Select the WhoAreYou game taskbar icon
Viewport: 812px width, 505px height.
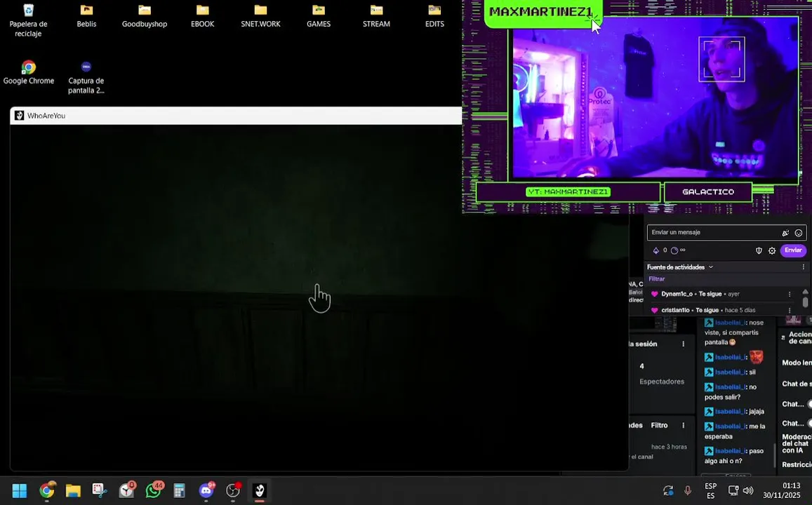260,490
